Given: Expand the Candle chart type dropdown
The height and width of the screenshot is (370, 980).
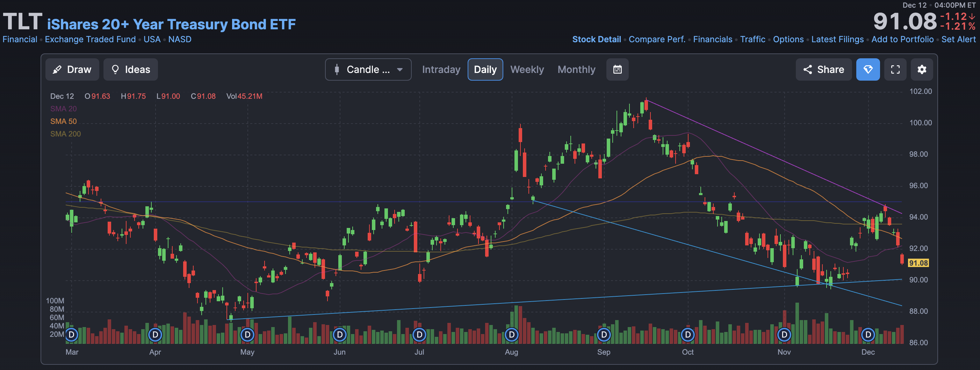Looking at the screenshot, I should 368,69.
